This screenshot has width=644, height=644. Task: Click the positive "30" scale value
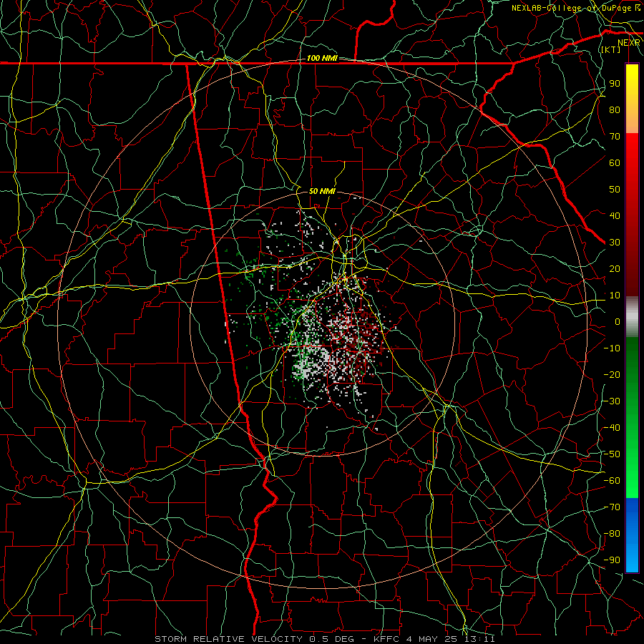click(x=615, y=242)
